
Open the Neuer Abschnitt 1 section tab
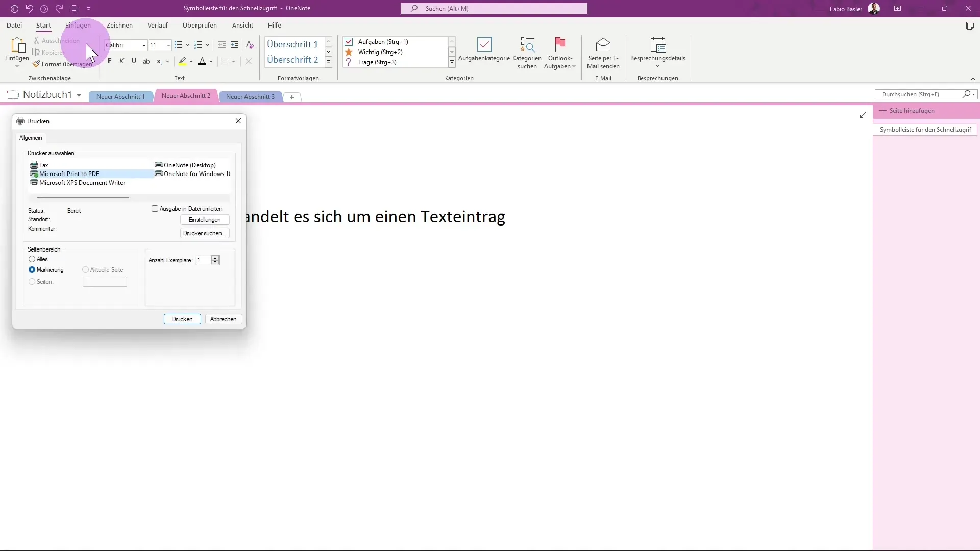pyautogui.click(x=120, y=97)
